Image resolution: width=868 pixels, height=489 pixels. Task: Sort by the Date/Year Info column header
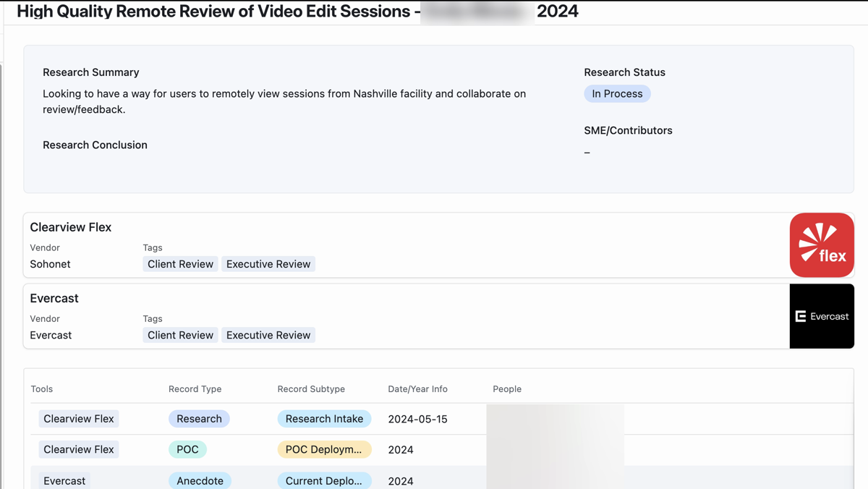click(417, 388)
